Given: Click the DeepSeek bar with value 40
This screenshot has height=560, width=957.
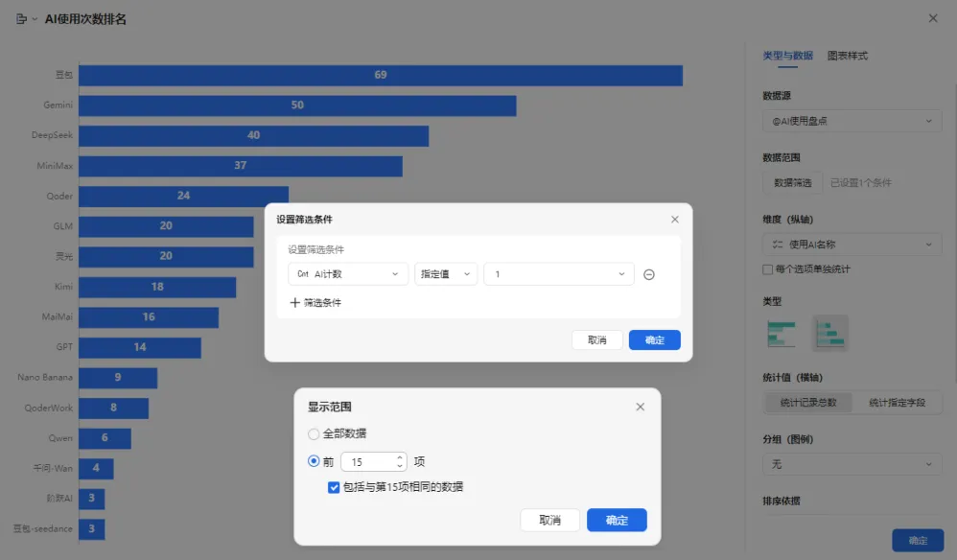Looking at the screenshot, I should (253, 135).
